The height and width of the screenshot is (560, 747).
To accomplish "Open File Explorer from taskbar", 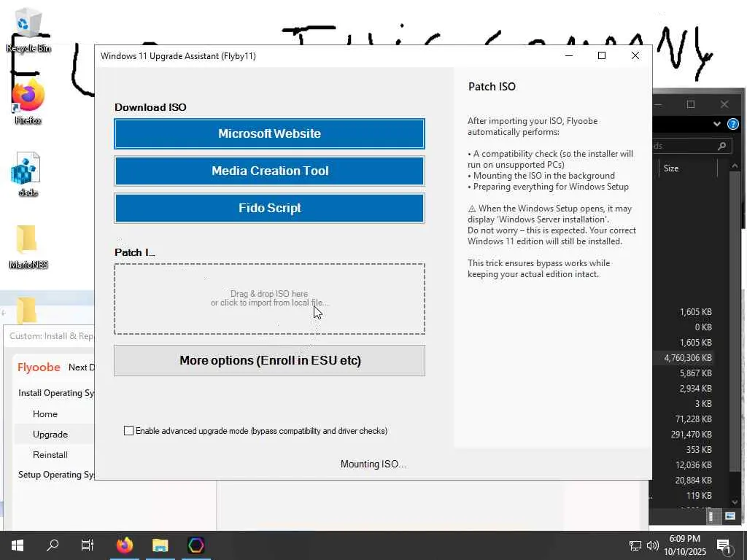I will tap(160, 545).
